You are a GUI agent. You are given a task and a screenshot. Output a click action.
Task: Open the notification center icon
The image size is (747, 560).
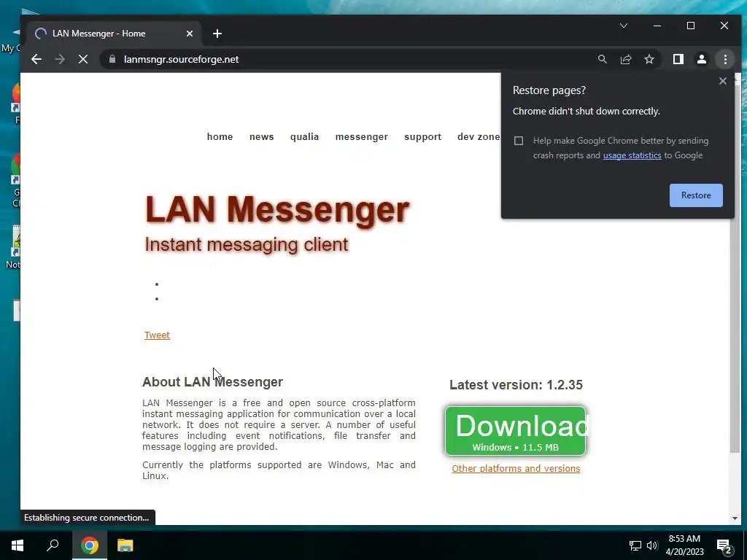[x=724, y=546]
